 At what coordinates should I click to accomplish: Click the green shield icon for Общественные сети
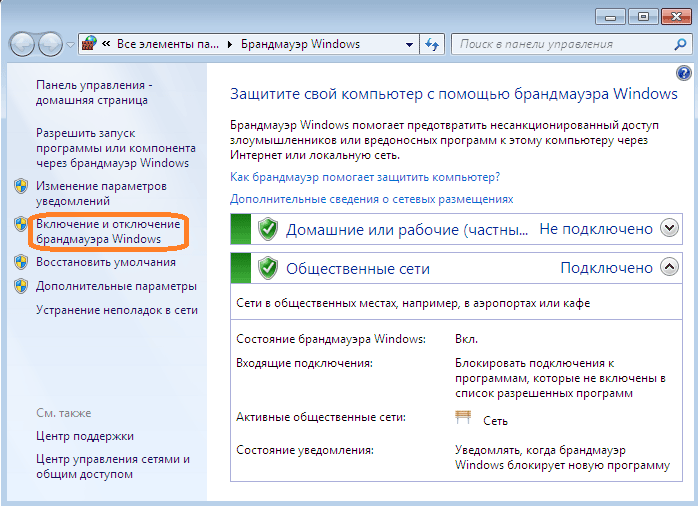click(x=268, y=268)
